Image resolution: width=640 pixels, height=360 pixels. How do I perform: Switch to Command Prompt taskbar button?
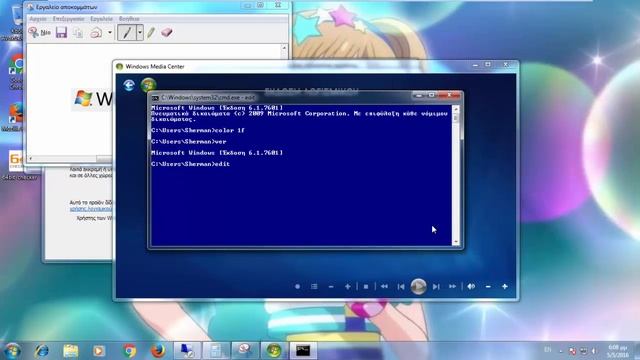coord(303,351)
